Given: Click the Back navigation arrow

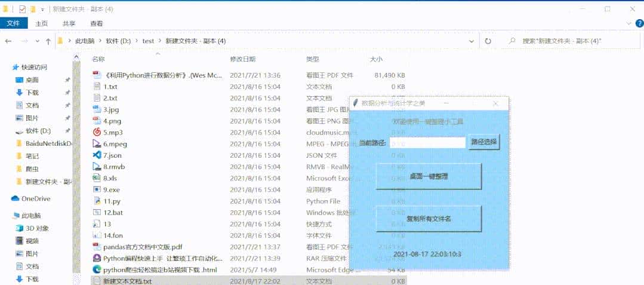Looking at the screenshot, I should point(8,41).
